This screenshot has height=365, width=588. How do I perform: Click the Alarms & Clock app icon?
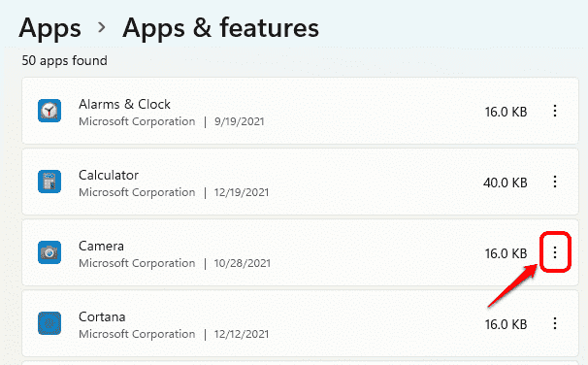49,111
